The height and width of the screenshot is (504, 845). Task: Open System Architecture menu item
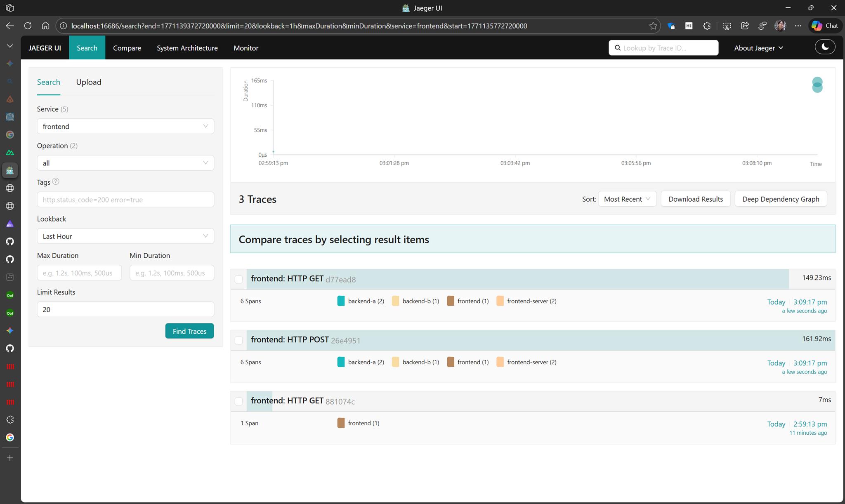tap(187, 48)
